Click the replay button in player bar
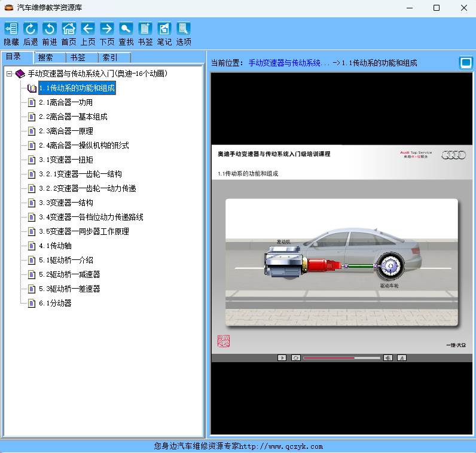The image size is (476, 453). [x=295, y=358]
